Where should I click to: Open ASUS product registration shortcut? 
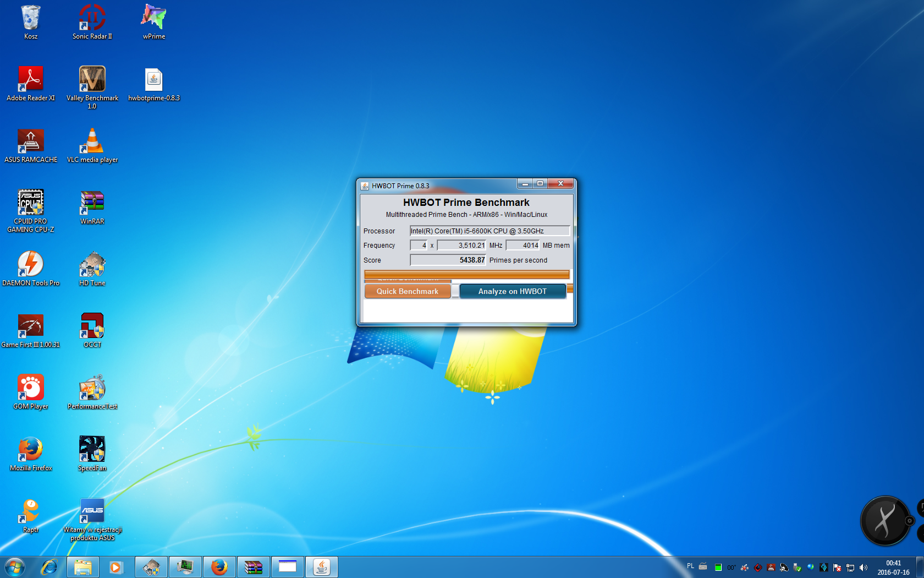92,520
